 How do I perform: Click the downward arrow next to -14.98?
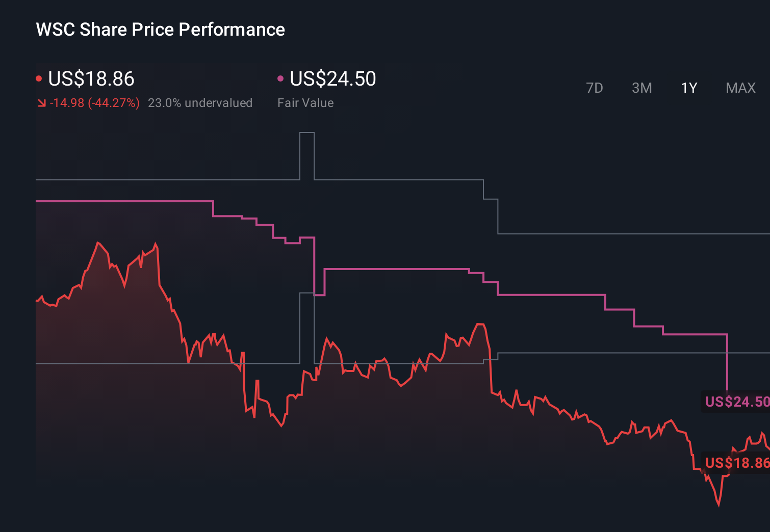click(x=42, y=103)
